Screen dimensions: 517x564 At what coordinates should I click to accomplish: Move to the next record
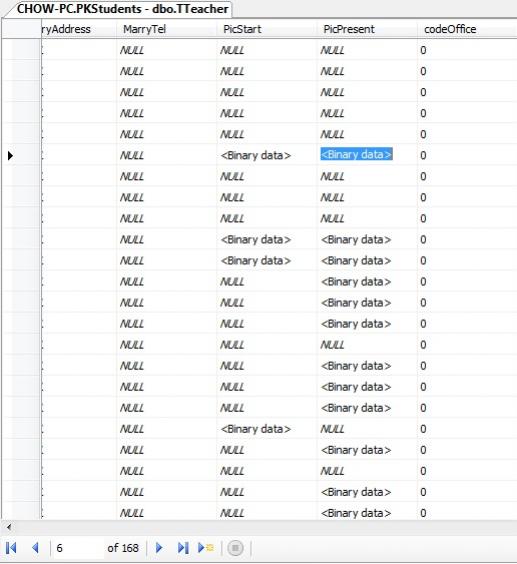tap(159, 548)
